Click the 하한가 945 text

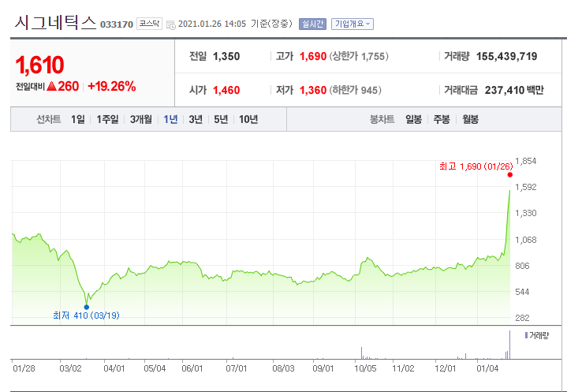pos(355,90)
